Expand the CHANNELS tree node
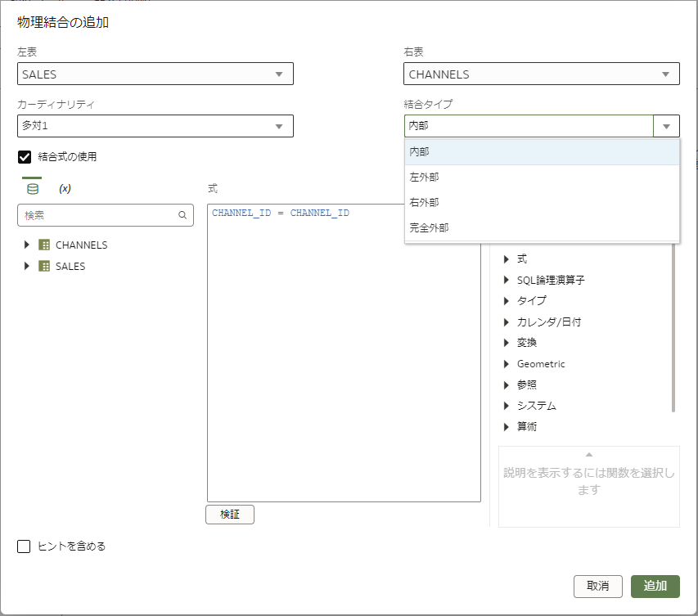 27,245
